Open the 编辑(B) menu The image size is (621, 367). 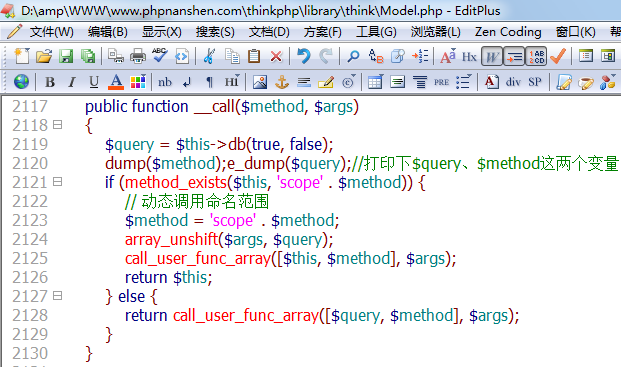click(x=108, y=32)
